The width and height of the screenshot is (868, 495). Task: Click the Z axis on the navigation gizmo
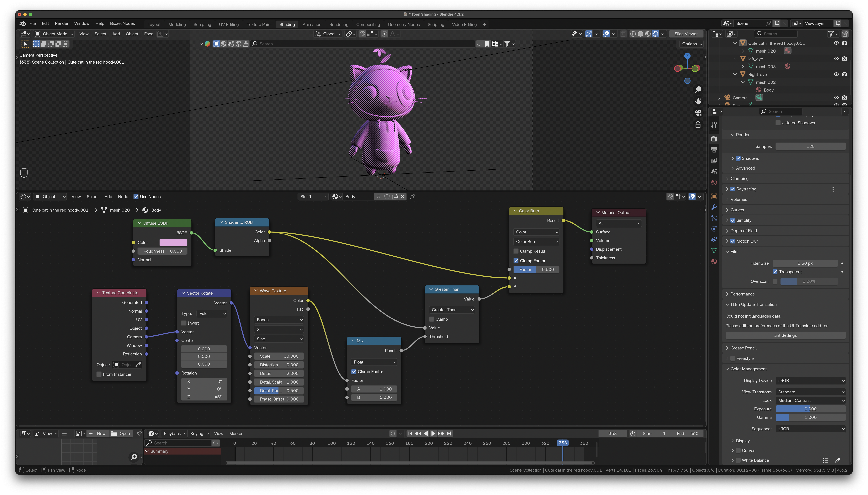coord(687,56)
